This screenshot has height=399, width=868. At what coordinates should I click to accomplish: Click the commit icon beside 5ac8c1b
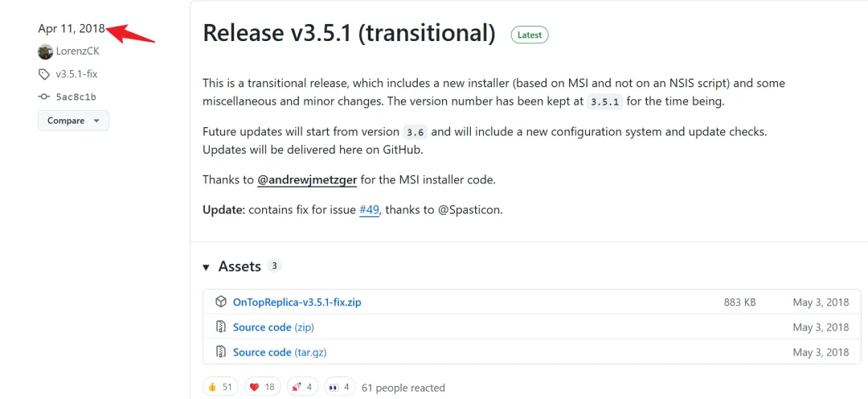[44, 97]
